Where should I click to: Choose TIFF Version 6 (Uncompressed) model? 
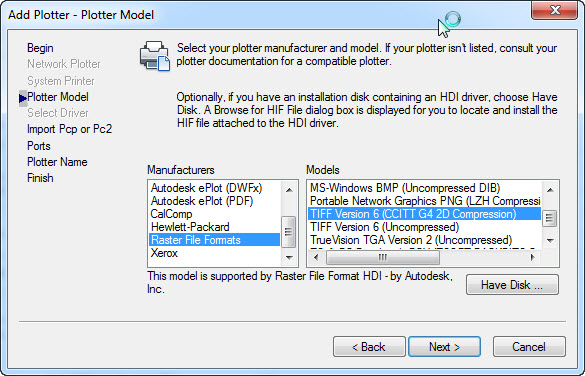coord(384,227)
